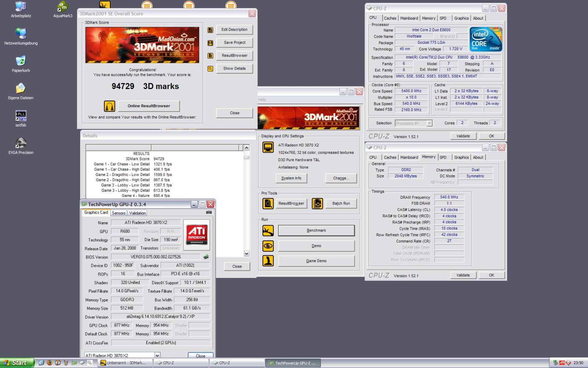Image resolution: width=588 pixels, height=368 pixels.
Task: Open the About tab in top CPU-Z
Action: [478, 18]
